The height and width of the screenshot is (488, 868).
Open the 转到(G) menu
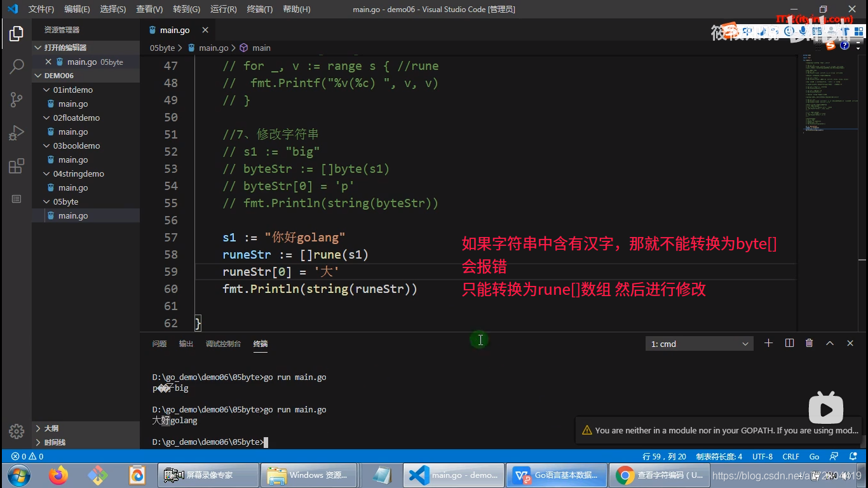[186, 10]
